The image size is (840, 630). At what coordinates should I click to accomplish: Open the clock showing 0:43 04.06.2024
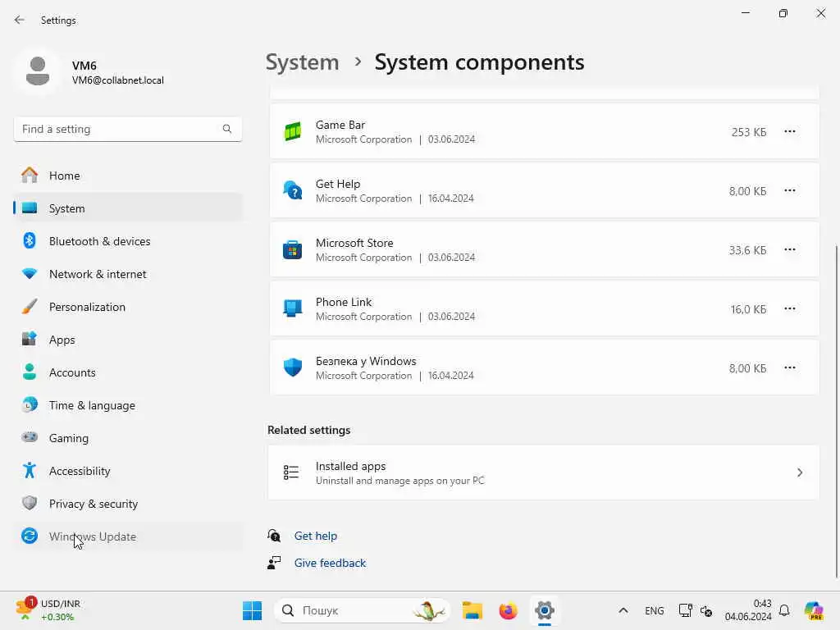[748, 610]
